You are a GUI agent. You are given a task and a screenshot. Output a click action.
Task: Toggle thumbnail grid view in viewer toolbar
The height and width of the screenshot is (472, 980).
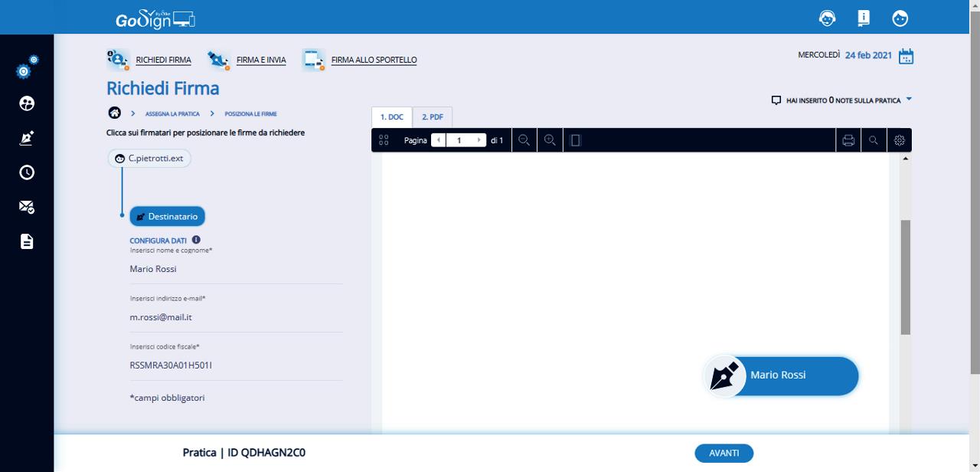tap(384, 140)
